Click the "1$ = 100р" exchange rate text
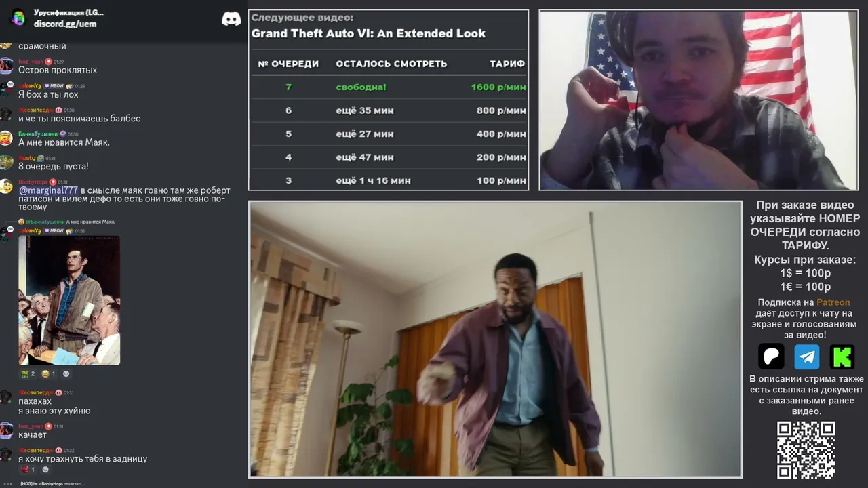The image size is (868, 488). click(x=805, y=273)
